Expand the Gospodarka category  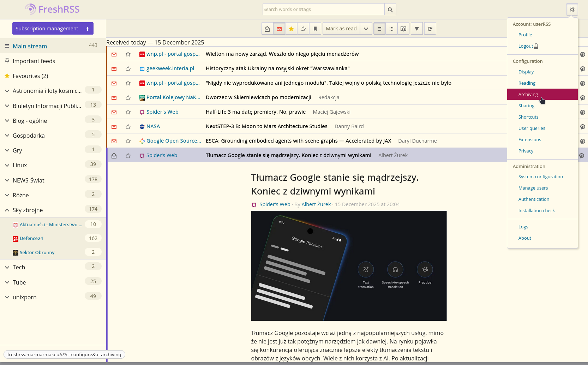click(7, 136)
